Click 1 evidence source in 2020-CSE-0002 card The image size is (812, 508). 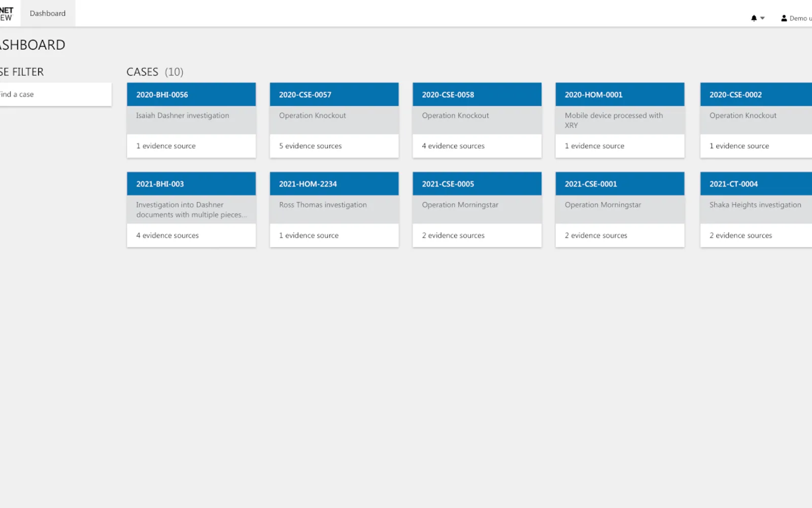click(x=739, y=146)
